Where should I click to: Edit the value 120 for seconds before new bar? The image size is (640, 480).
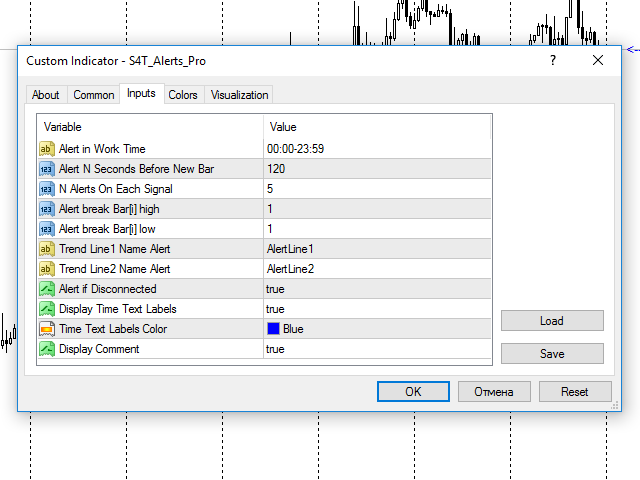377,169
